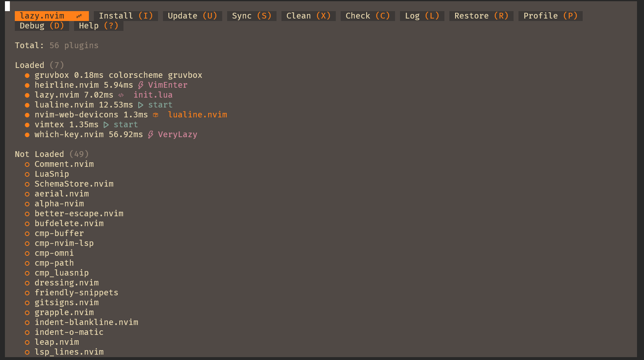644x360 pixels.
Task: Click the loaded dot beside heirline.nvim
Action: coord(27,85)
